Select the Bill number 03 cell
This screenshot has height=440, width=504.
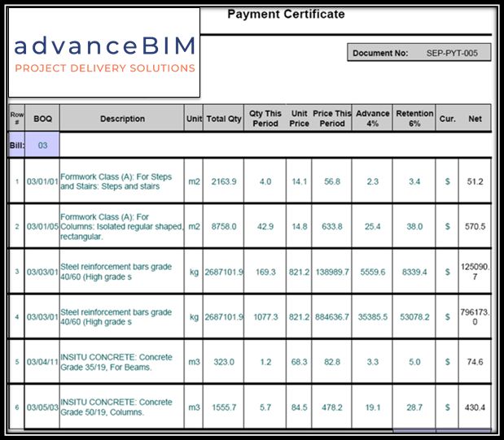pyautogui.click(x=42, y=144)
